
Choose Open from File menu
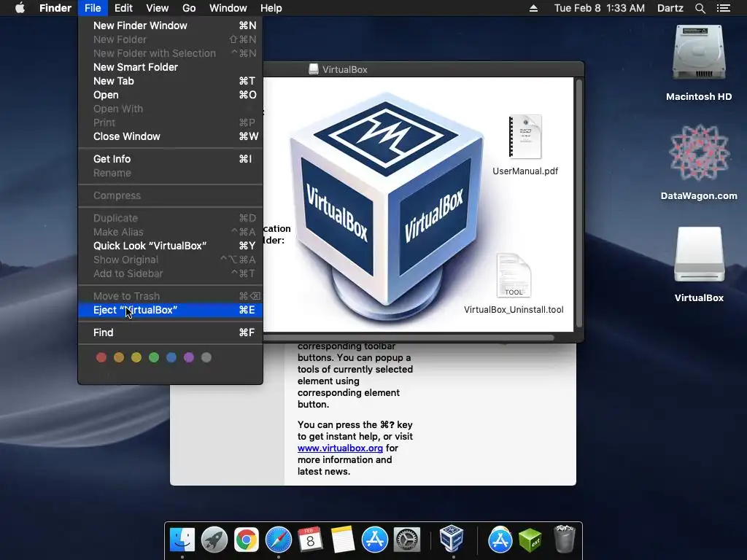pos(171,95)
